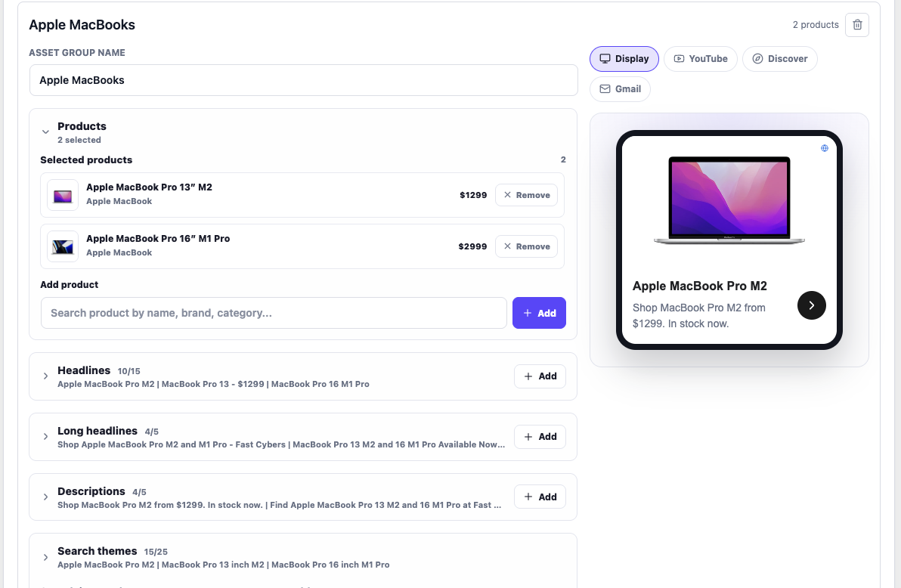Delete the Apple MacBooks asset group via trash icon
Screen dimensions: 901x588
[856, 25]
